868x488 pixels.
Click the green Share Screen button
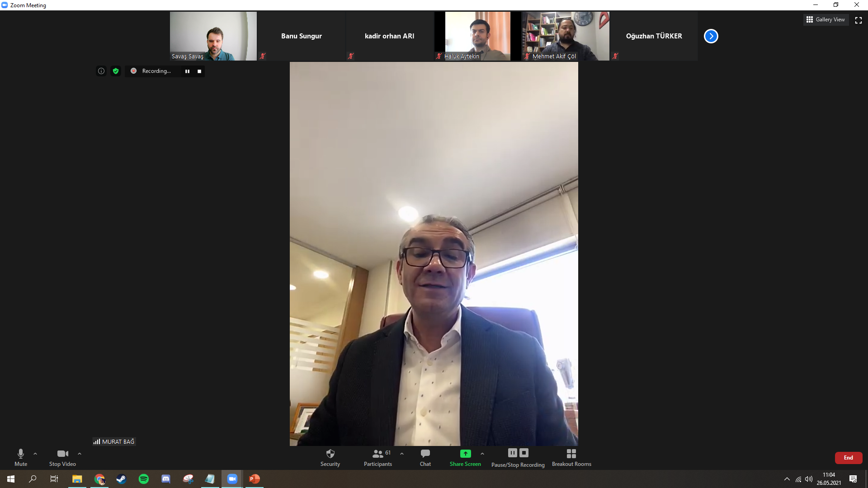point(465,457)
